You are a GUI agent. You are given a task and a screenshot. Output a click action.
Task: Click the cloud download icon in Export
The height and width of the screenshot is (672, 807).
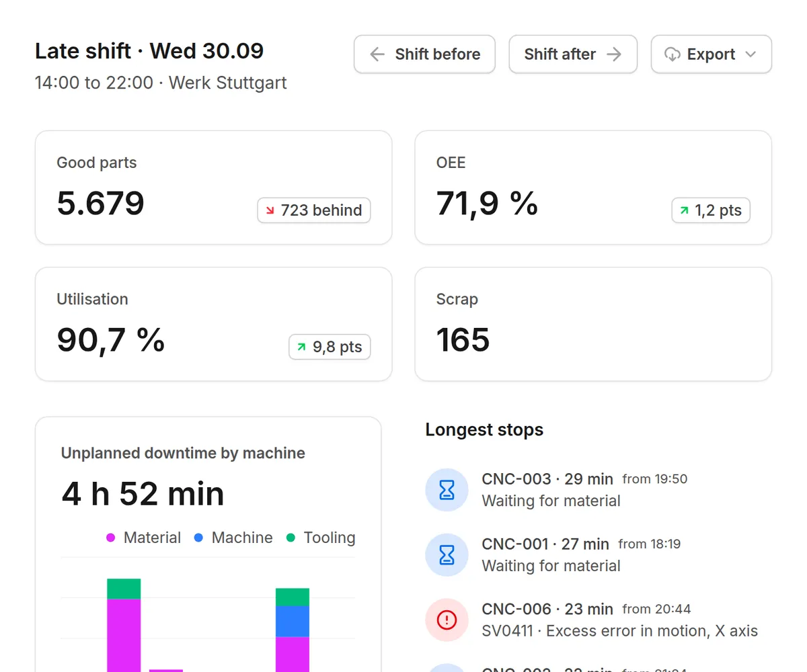click(x=672, y=54)
